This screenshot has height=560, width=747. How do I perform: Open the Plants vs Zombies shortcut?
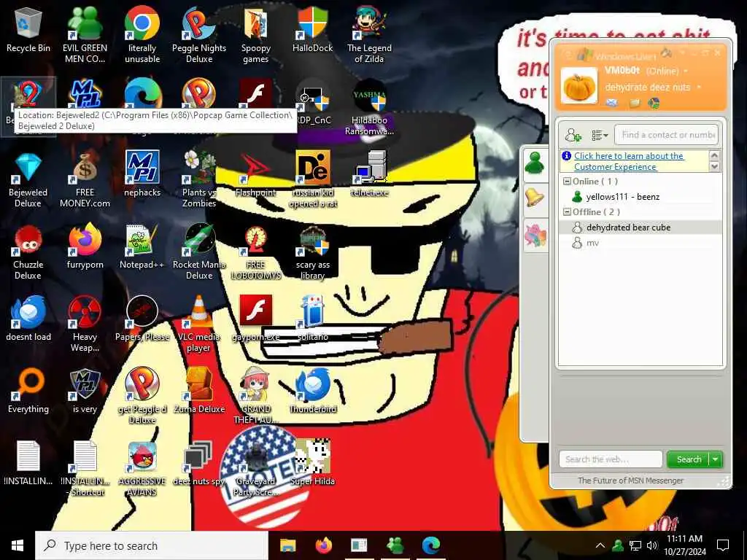(x=199, y=180)
